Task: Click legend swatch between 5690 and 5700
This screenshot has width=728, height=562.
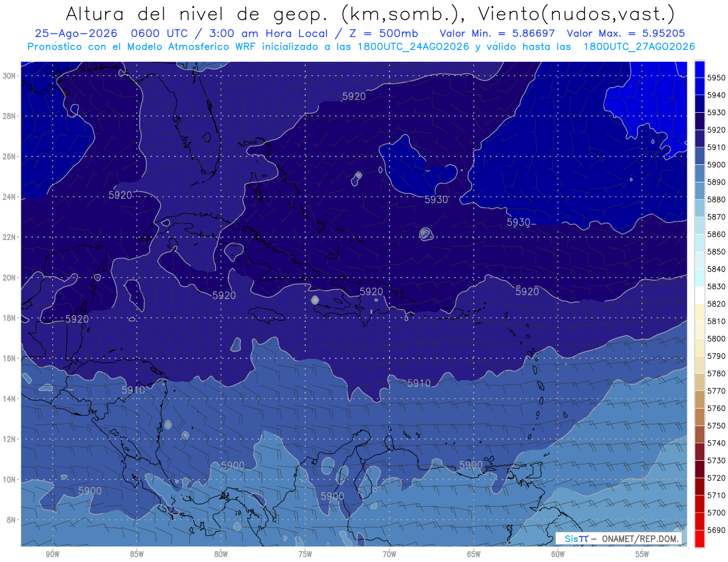Action: tap(699, 521)
